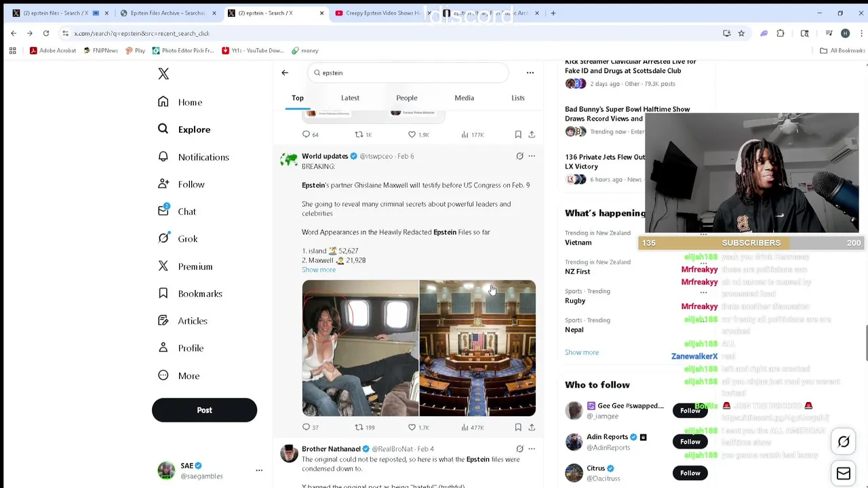Bookmark the post with 477K views
The height and width of the screenshot is (488, 868).
(x=518, y=427)
